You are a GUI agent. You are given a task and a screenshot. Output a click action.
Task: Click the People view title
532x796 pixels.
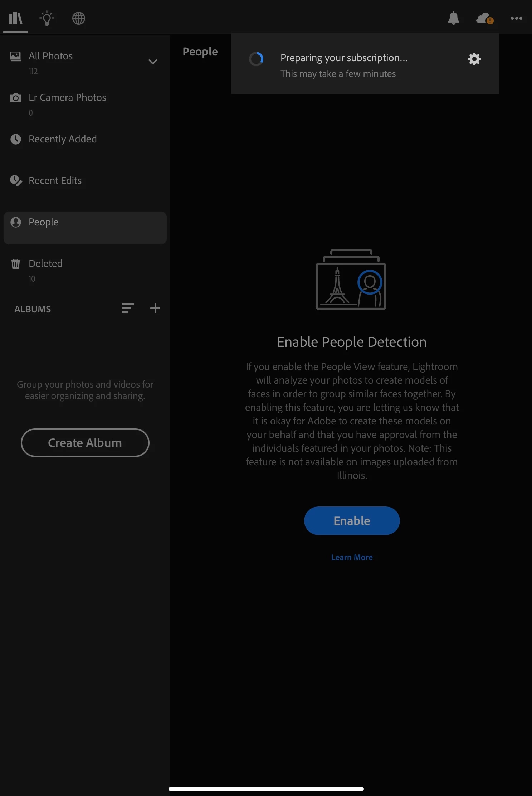200,52
